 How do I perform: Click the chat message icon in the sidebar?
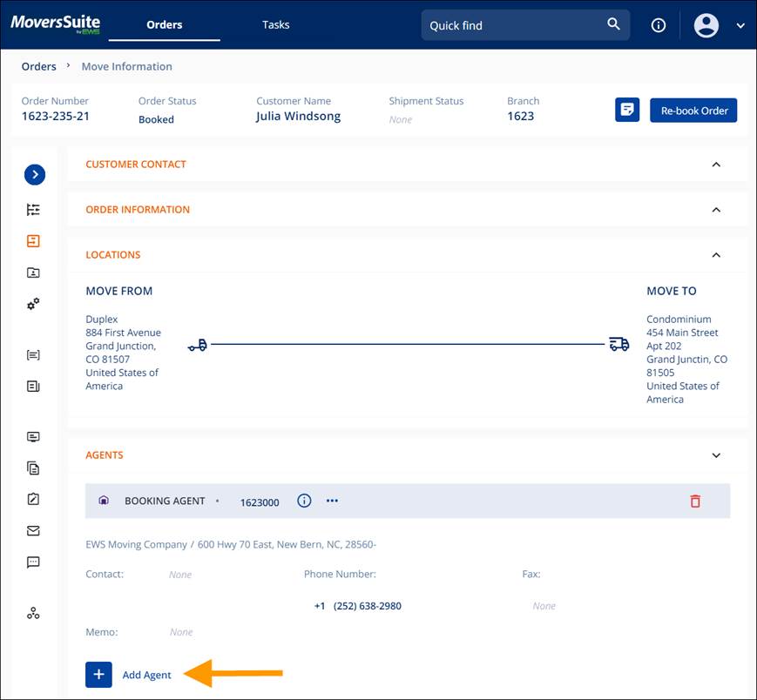pyautogui.click(x=33, y=562)
